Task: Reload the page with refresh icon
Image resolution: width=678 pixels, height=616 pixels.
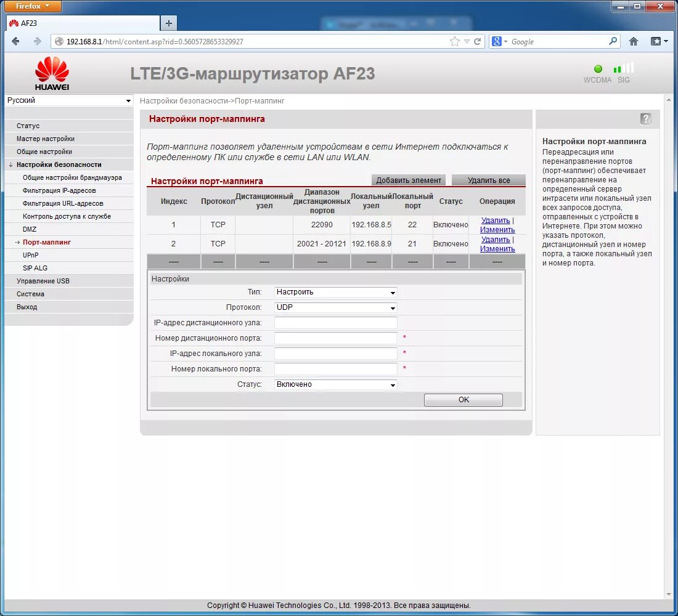Action: tap(477, 41)
